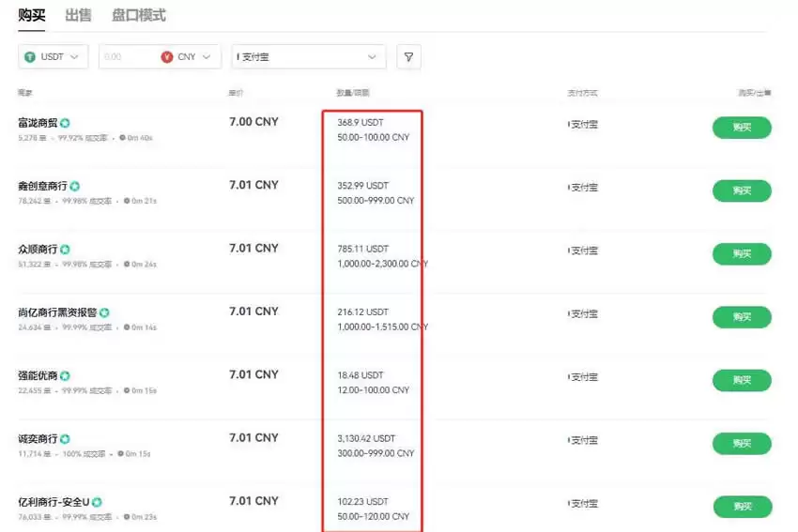Viewport: 798px width, 532px height.
Task: Click the amount input field
Action: (127, 57)
